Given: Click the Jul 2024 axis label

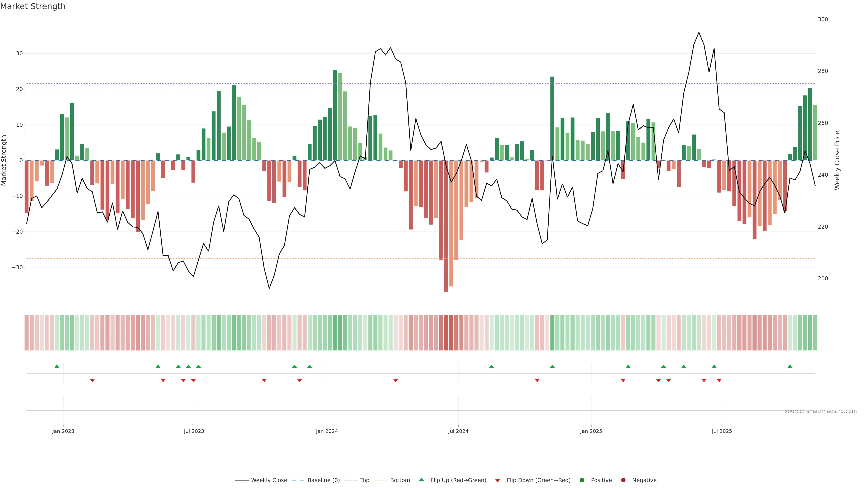Looking at the screenshot, I should [x=458, y=431].
